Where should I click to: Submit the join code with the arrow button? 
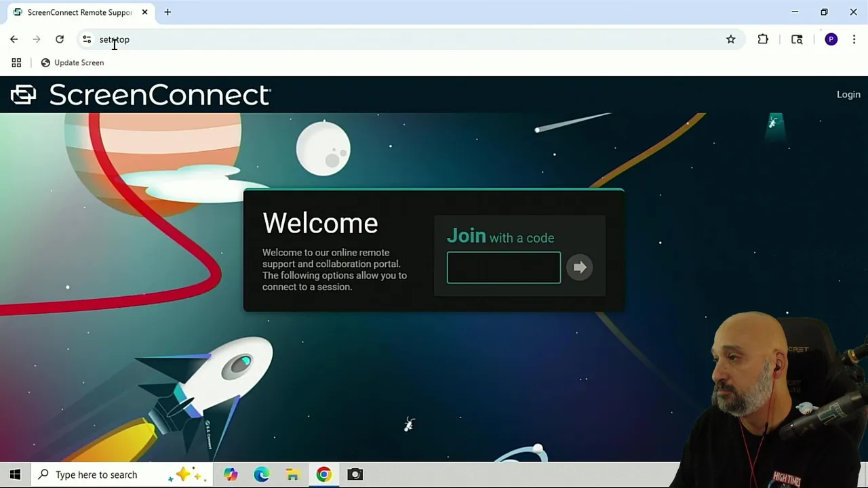click(579, 267)
